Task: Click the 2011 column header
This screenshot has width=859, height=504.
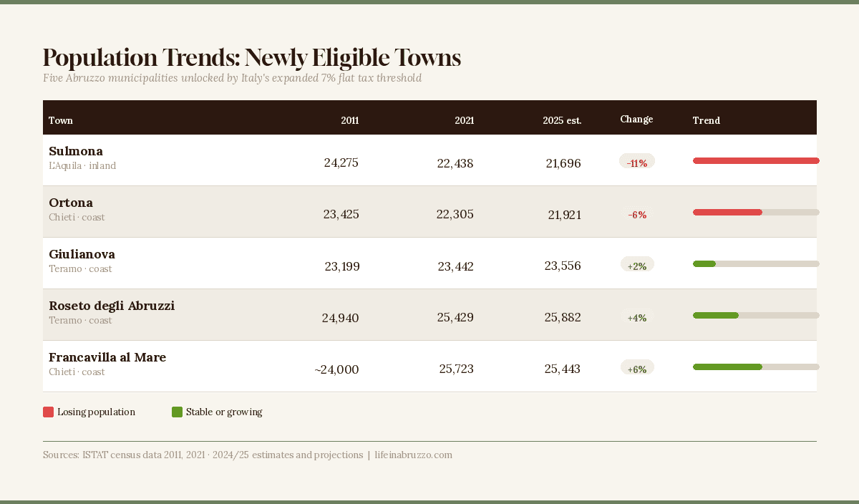Action: tap(349, 120)
